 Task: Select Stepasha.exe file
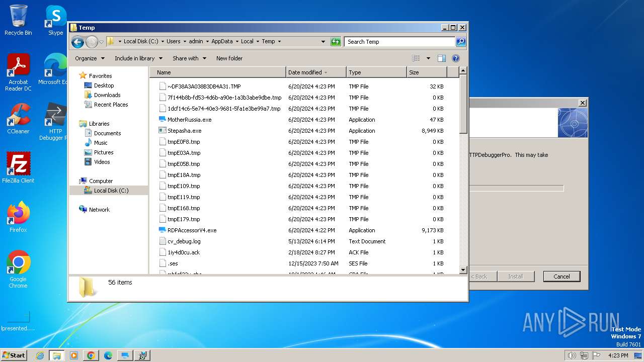184,131
